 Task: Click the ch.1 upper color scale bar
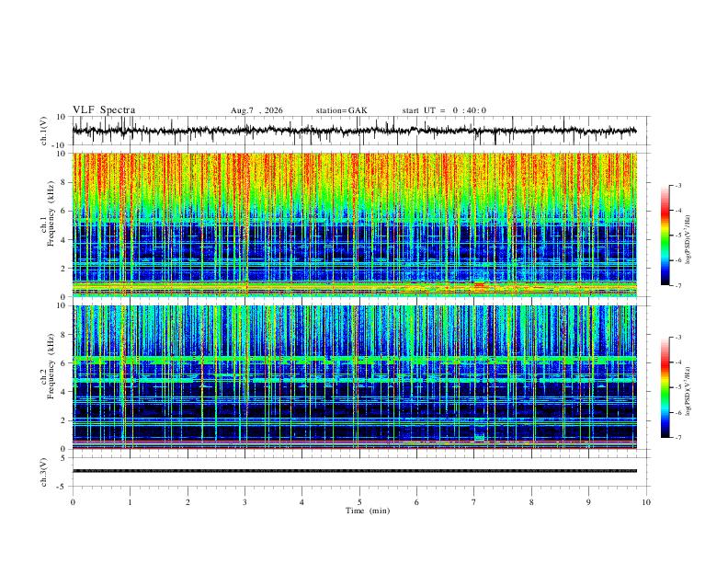(x=665, y=236)
